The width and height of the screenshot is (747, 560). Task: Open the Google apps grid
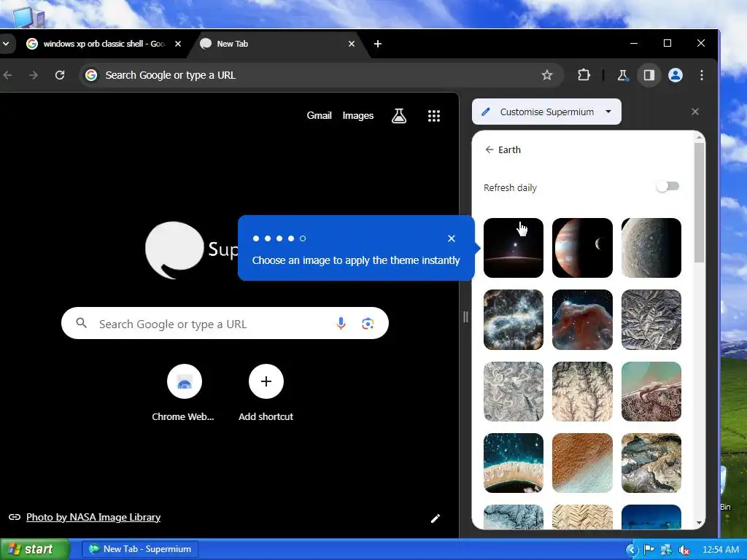click(433, 116)
